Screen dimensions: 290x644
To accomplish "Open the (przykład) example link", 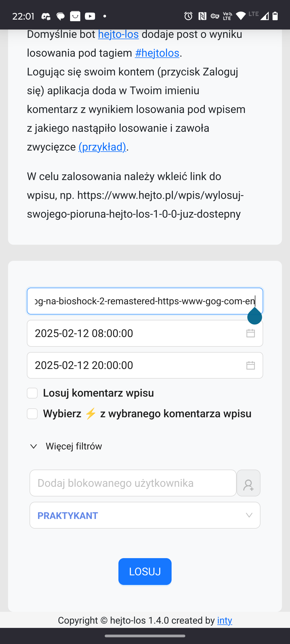I will coord(102,147).
